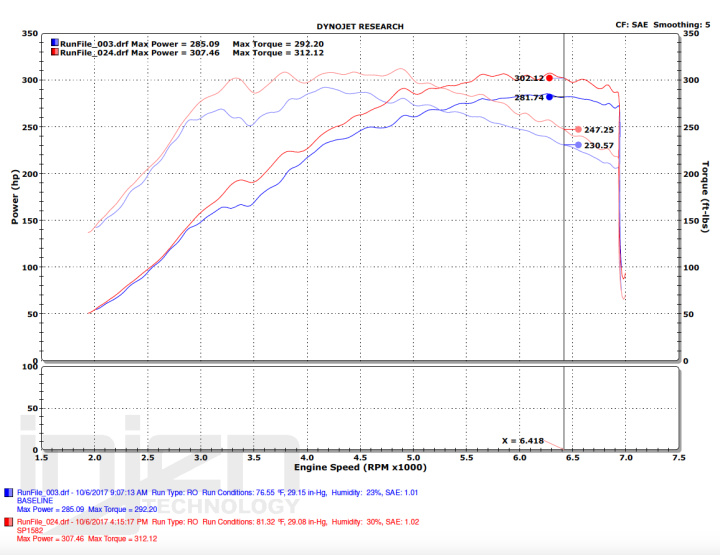Click RunFile_003.drf name in the top legend
The height and width of the screenshot is (555, 720).
click(x=93, y=44)
